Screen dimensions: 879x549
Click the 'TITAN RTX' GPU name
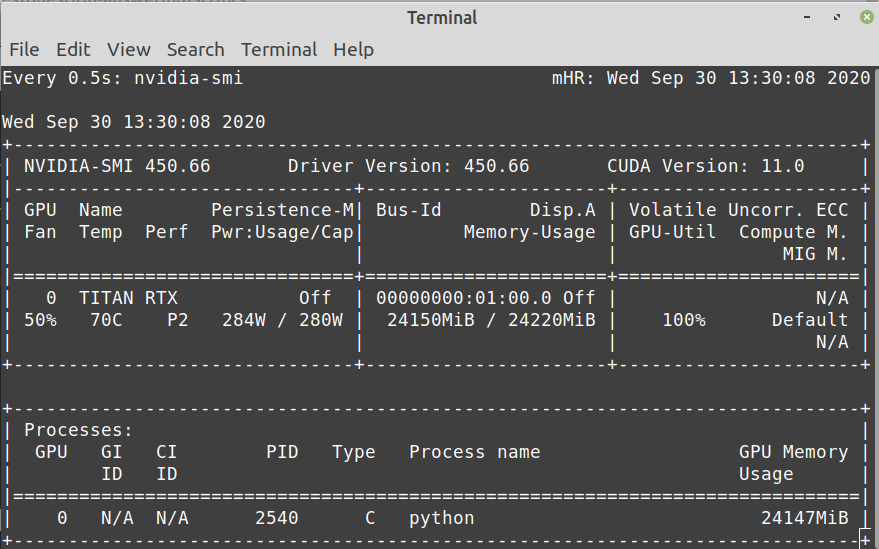point(128,298)
